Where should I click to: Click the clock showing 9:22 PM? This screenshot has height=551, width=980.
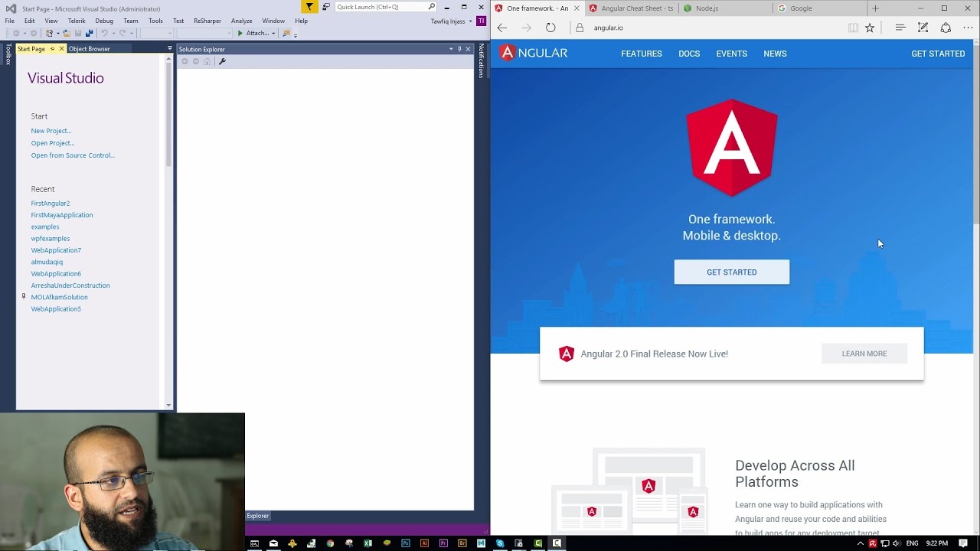tap(937, 543)
